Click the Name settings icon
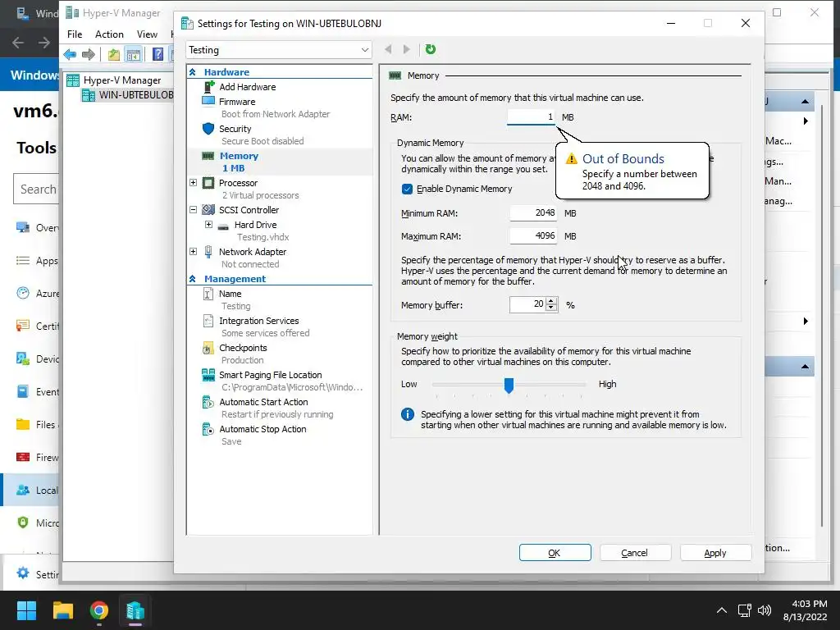Viewport: 840px width, 630px height. pyautogui.click(x=208, y=294)
